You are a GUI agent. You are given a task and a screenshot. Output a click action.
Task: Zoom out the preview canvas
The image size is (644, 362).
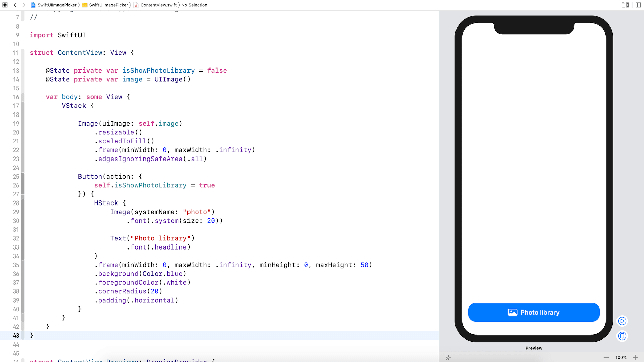point(606,357)
